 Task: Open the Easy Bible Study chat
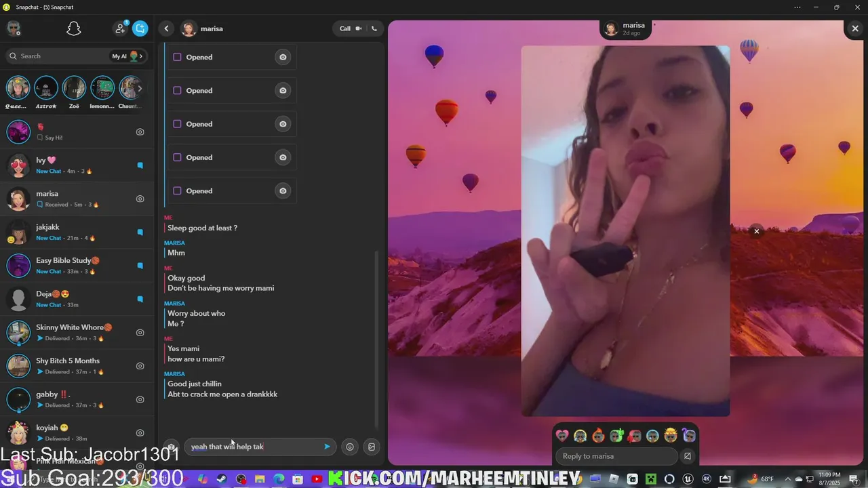click(x=77, y=266)
